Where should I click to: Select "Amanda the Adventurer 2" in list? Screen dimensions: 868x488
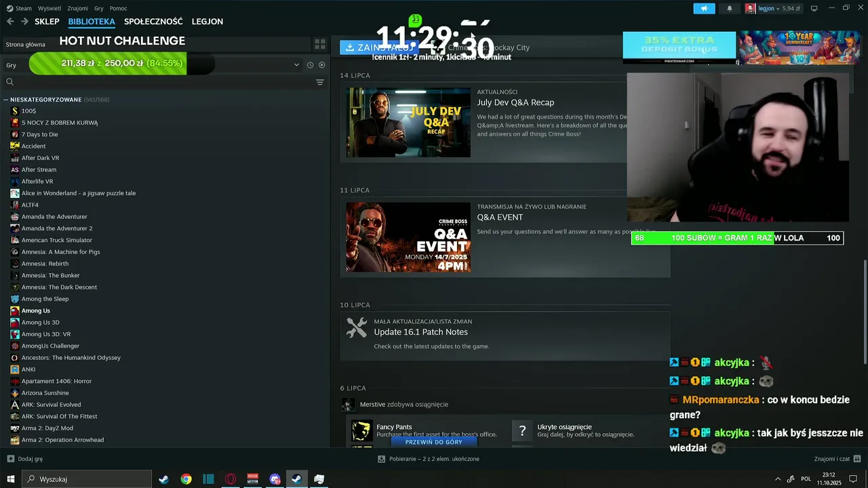coord(57,228)
